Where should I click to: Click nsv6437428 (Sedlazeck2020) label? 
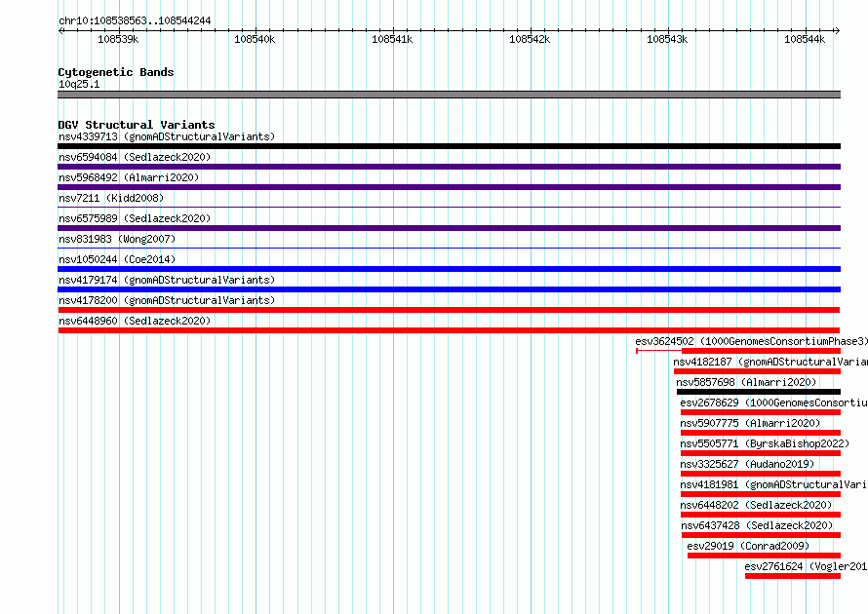[757, 525]
